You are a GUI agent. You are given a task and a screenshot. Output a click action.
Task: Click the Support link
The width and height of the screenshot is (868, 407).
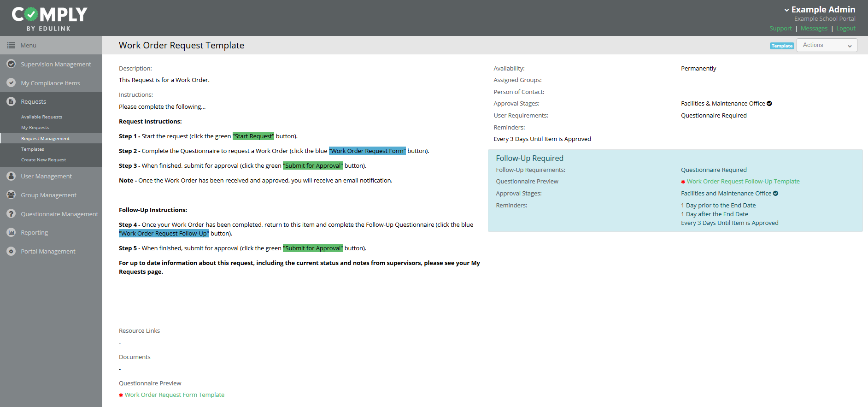780,29
